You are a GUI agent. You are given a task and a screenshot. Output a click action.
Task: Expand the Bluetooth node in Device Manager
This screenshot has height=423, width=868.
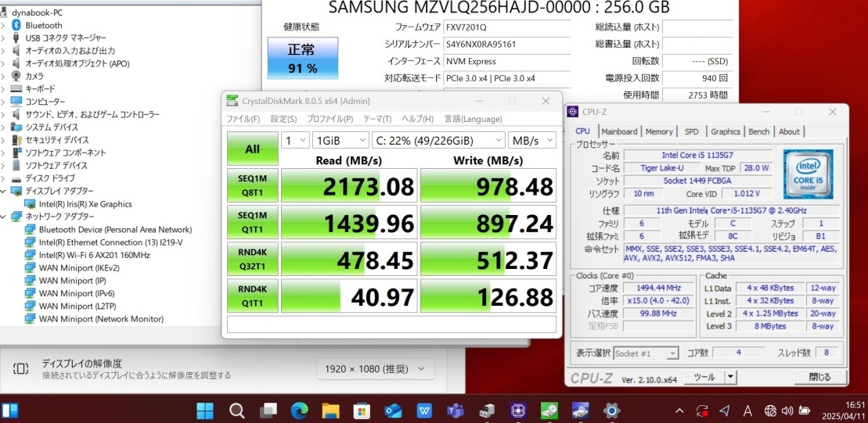4,26
